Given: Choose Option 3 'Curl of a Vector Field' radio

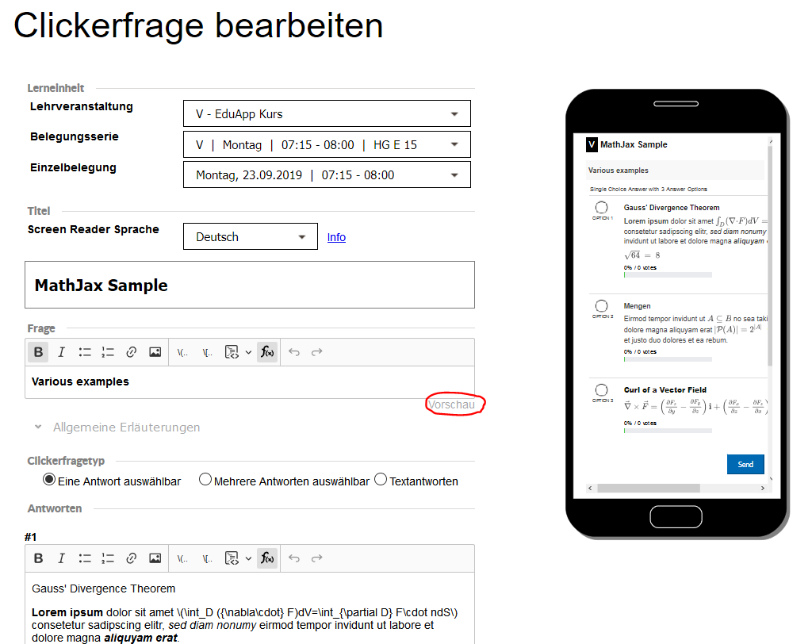Looking at the screenshot, I should pyautogui.click(x=601, y=390).
